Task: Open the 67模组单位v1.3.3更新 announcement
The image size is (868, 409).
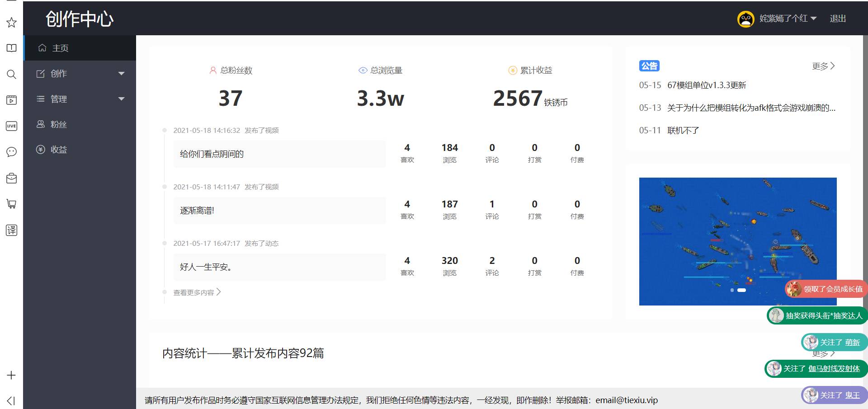Action: (x=706, y=85)
